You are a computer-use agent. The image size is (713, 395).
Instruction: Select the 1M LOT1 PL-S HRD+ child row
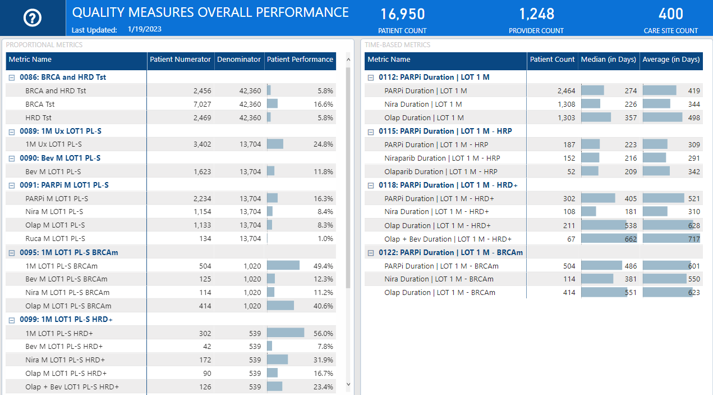[171, 333]
